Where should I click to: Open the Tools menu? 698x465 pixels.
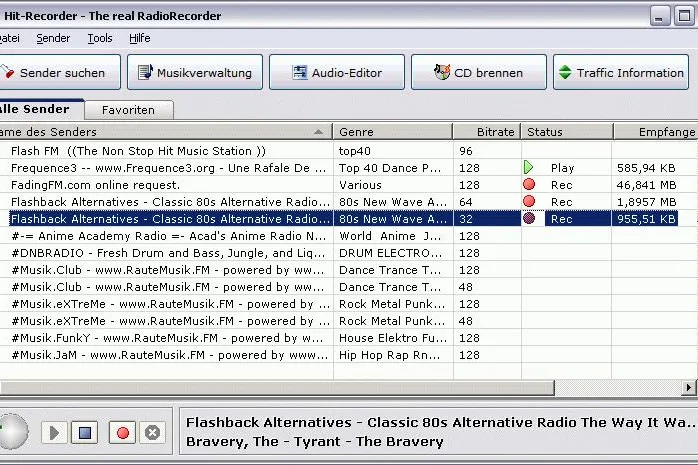tap(100, 38)
